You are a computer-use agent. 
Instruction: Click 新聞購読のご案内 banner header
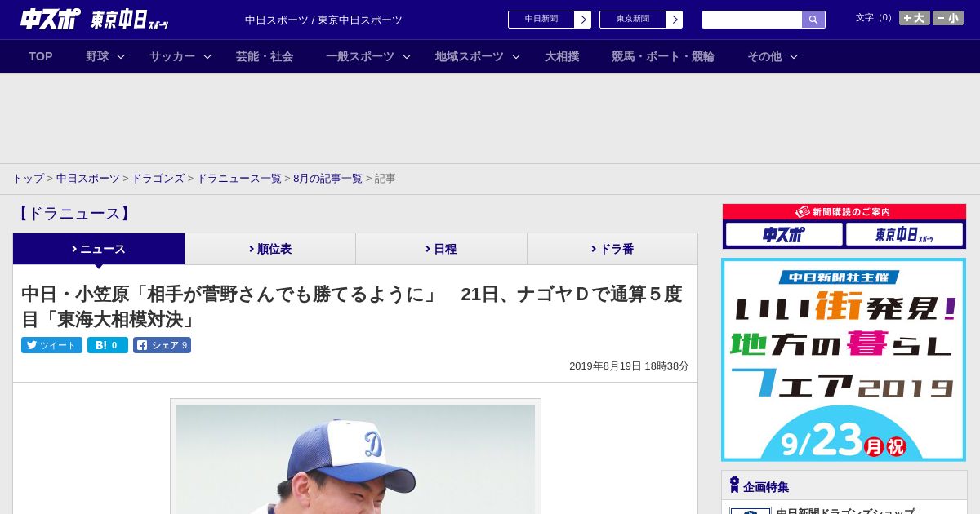tap(844, 211)
